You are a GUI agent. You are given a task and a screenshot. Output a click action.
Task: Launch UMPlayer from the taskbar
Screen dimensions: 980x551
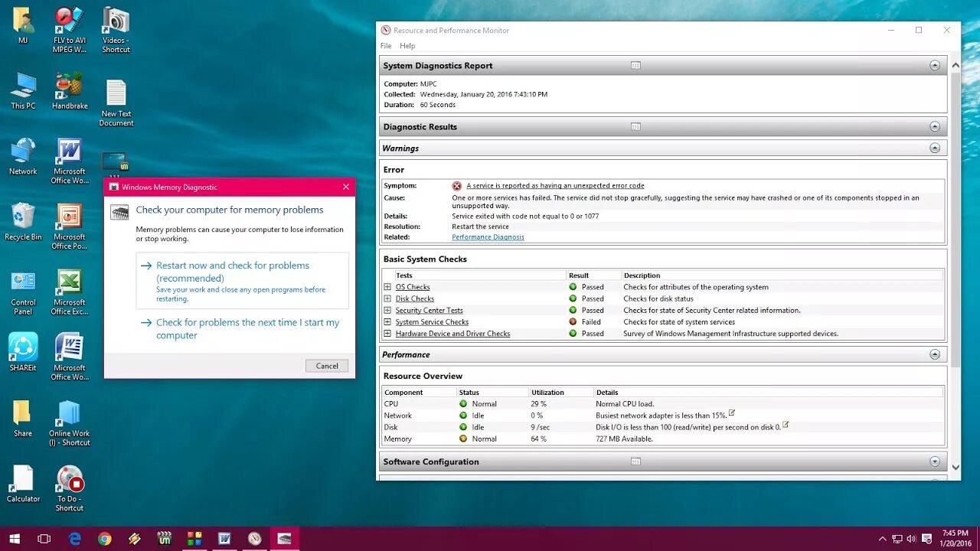164,539
